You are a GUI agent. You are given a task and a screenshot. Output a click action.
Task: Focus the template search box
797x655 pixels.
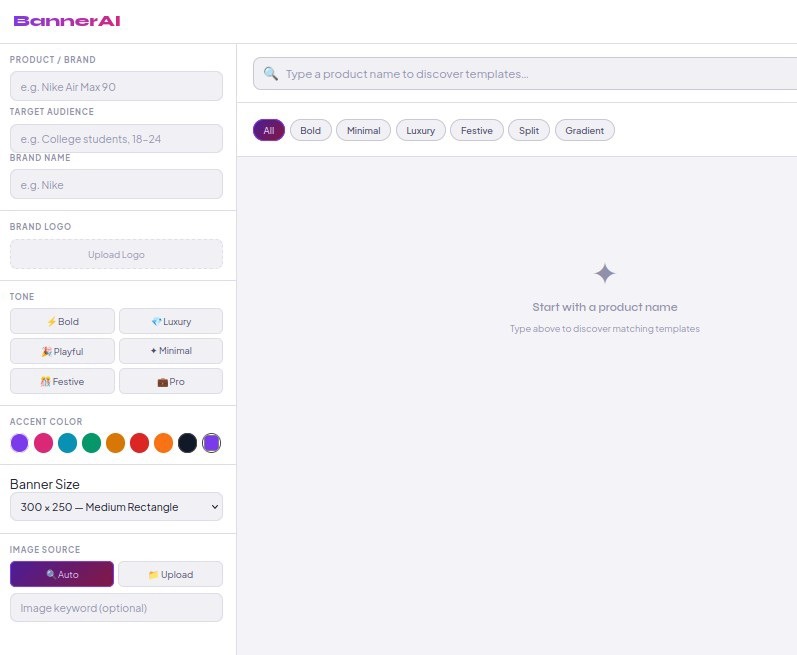[x=525, y=74]
